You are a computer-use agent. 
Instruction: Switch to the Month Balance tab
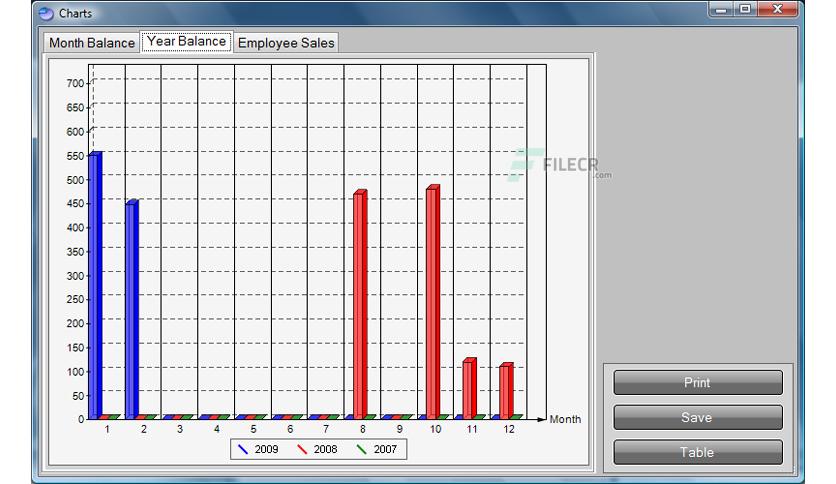92,43
